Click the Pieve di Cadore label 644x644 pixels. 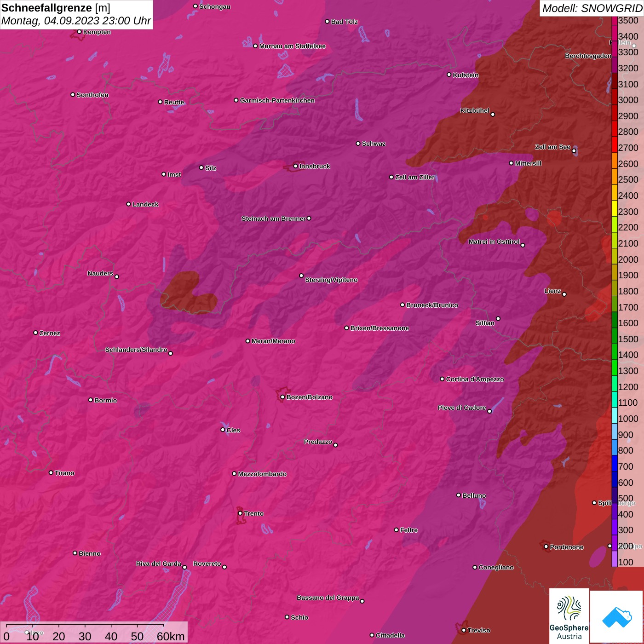point(462,408)
